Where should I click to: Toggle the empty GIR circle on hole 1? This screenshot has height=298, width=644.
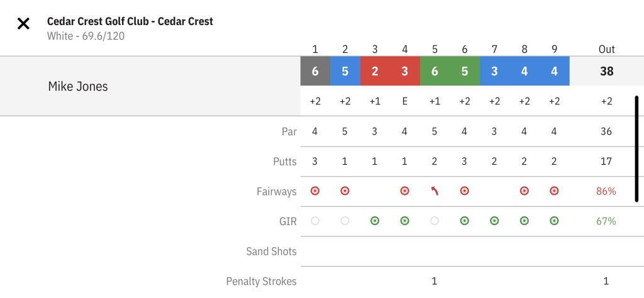click(315, 221)
